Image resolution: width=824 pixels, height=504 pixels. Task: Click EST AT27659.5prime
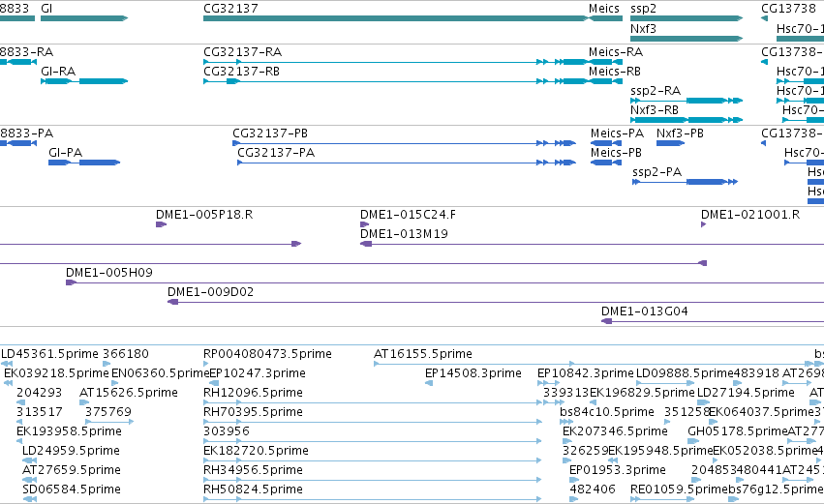pos(71,470)
